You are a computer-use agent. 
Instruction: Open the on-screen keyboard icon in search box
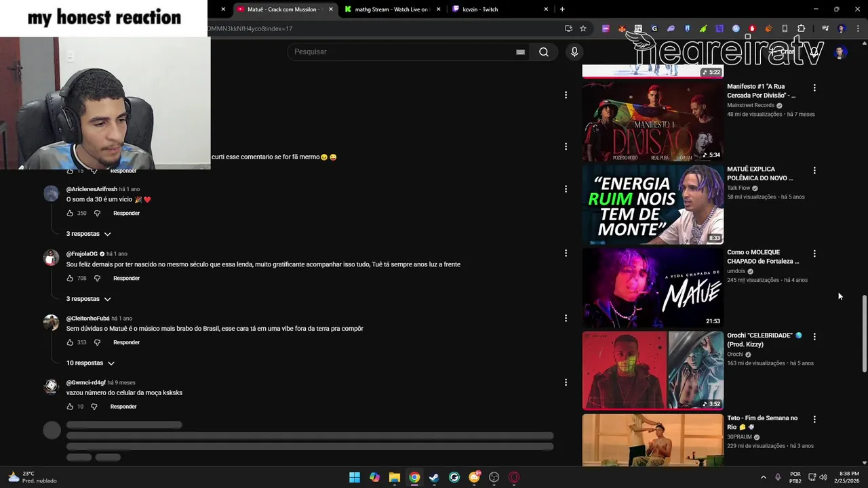click(x=520, y=52)
